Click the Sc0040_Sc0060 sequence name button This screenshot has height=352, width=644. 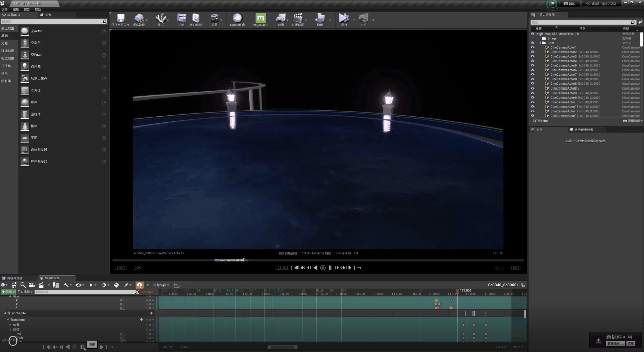(503, 285)
